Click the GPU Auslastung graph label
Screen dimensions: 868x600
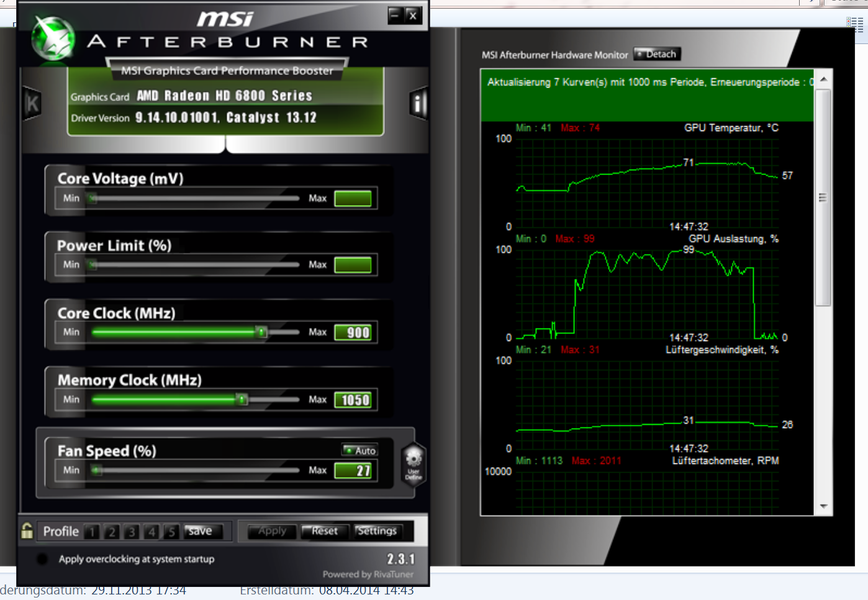click(733, 239)
